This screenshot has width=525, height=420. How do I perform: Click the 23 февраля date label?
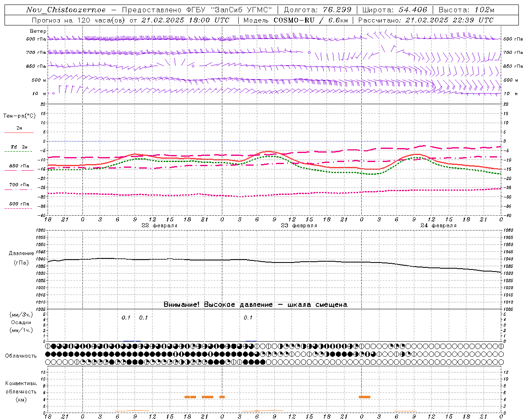[x=299, y=226]
